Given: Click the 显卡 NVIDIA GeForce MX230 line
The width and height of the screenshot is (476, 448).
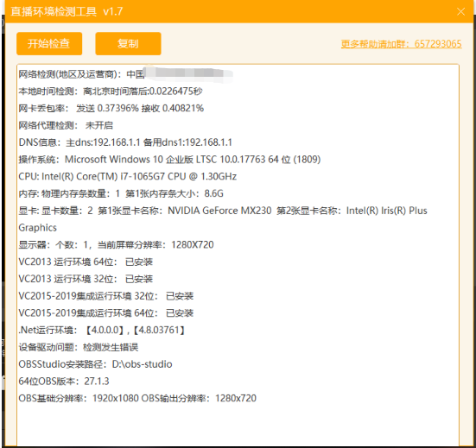Looking at the screenshot, I should [223, 219].
